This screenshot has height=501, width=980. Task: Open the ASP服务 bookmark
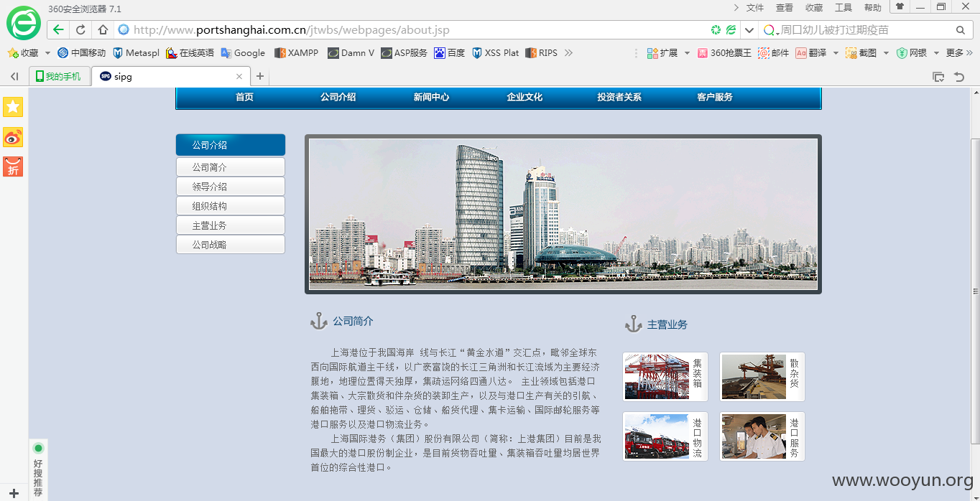404,52
